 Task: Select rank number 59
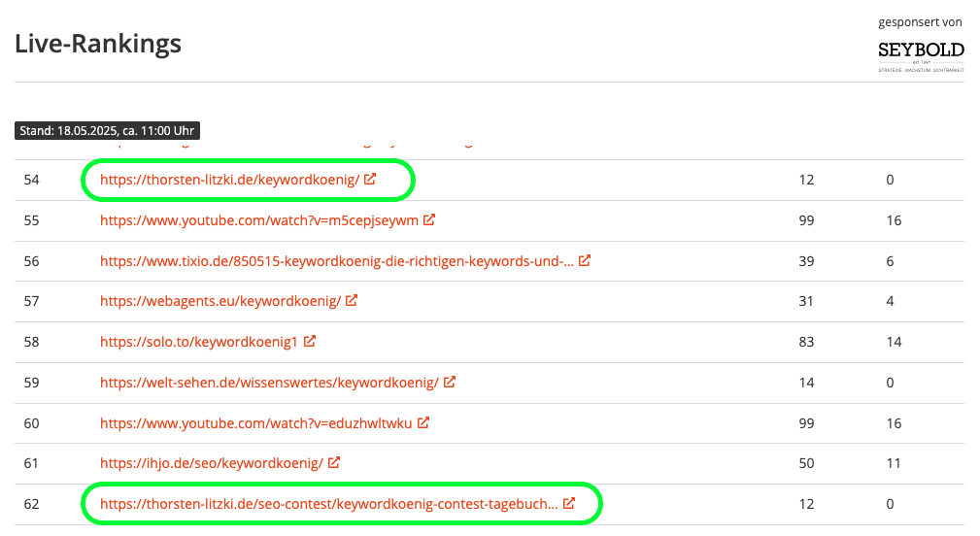(x=31, y=383)
